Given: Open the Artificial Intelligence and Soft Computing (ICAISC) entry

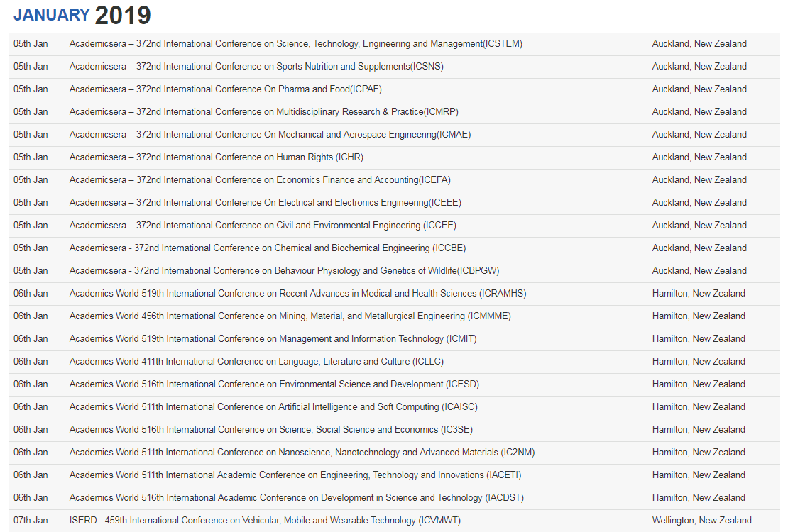Looking at the screenshot, I should point(273,407).
